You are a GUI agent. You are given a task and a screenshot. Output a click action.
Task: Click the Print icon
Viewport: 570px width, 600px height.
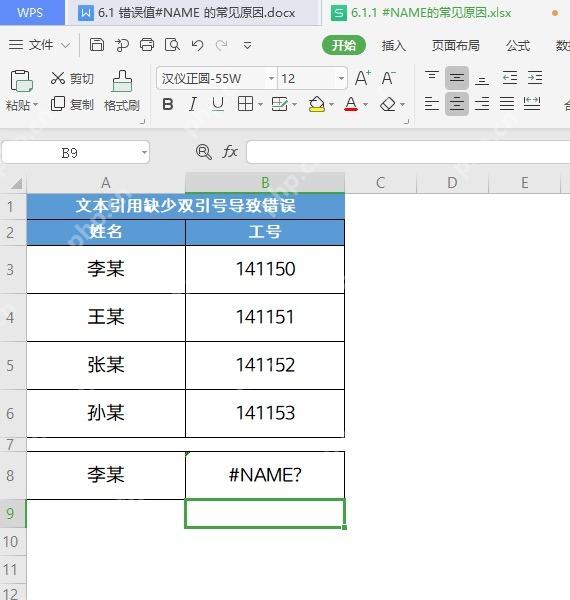click(x=147, y=45)
